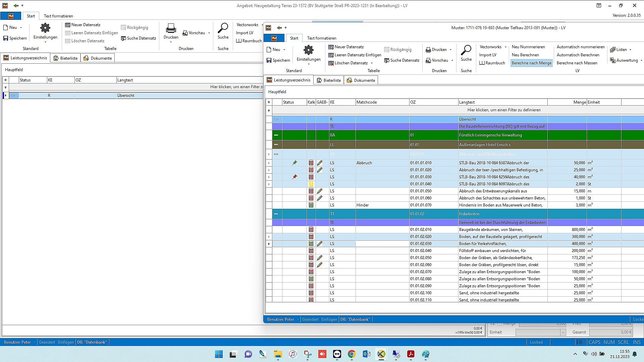Switch to Dokumente tab in Angebot window
This screenshot has width=644, height=362.
98,58
